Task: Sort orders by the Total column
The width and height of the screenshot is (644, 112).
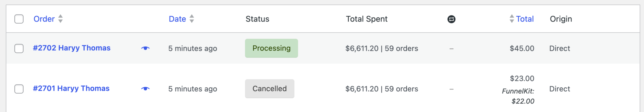Action: (525, 19)
